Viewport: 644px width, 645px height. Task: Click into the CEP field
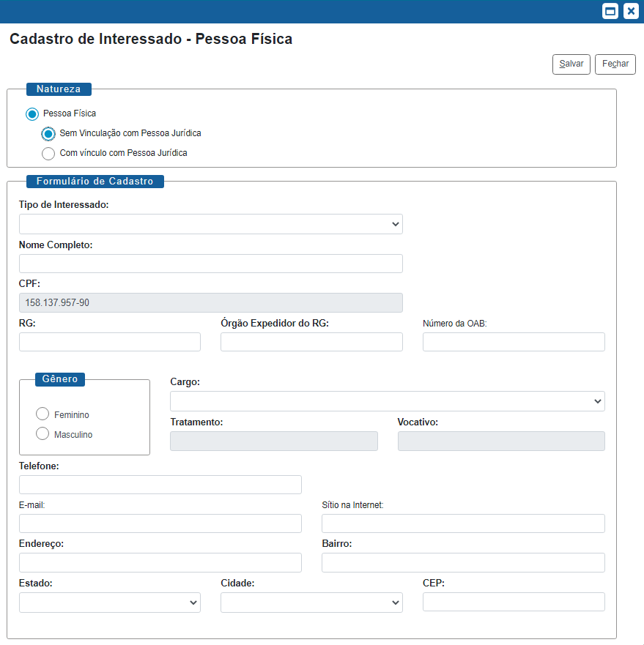tap(514, 602)
